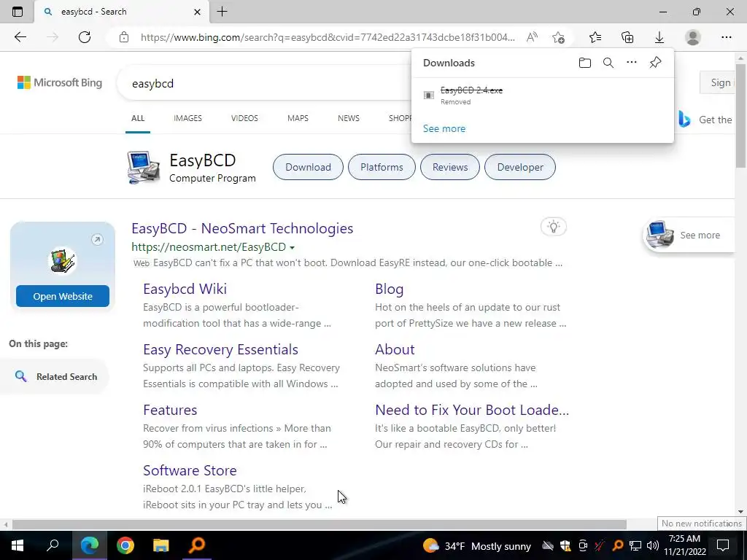This screenshot has height=560, width=747.
Task: Open weather widget 34°F Mostly sunny
Action: [477, 545]
